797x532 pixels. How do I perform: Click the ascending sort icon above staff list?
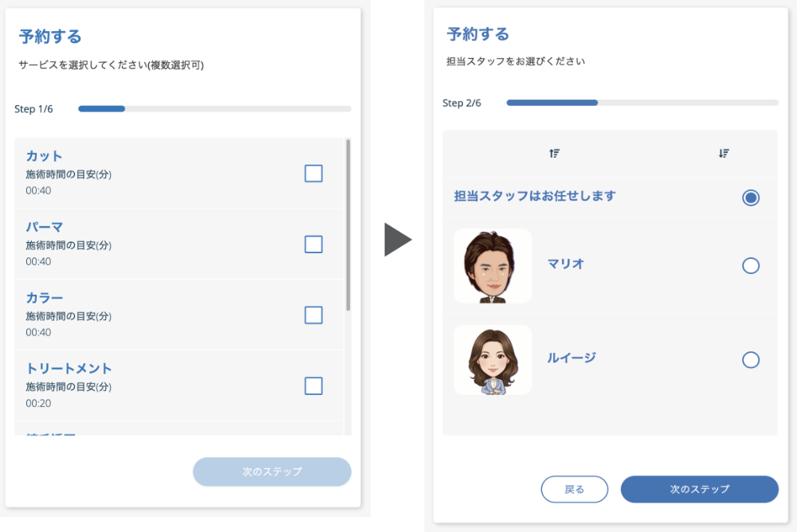point(554,154)
